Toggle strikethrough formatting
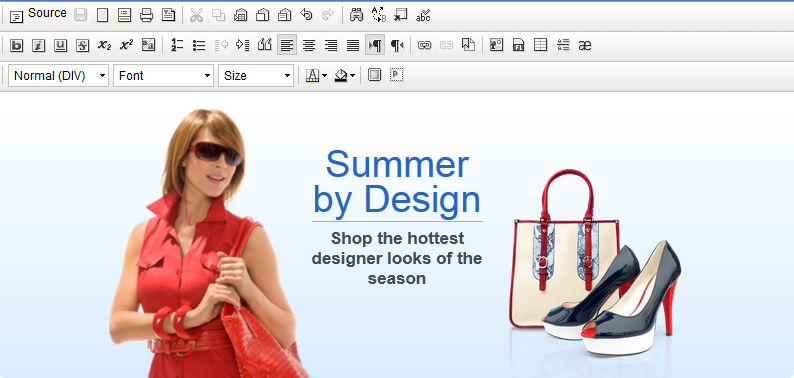Image resolution: width=794 pixels, height=378 pixels. coord(83,45)
